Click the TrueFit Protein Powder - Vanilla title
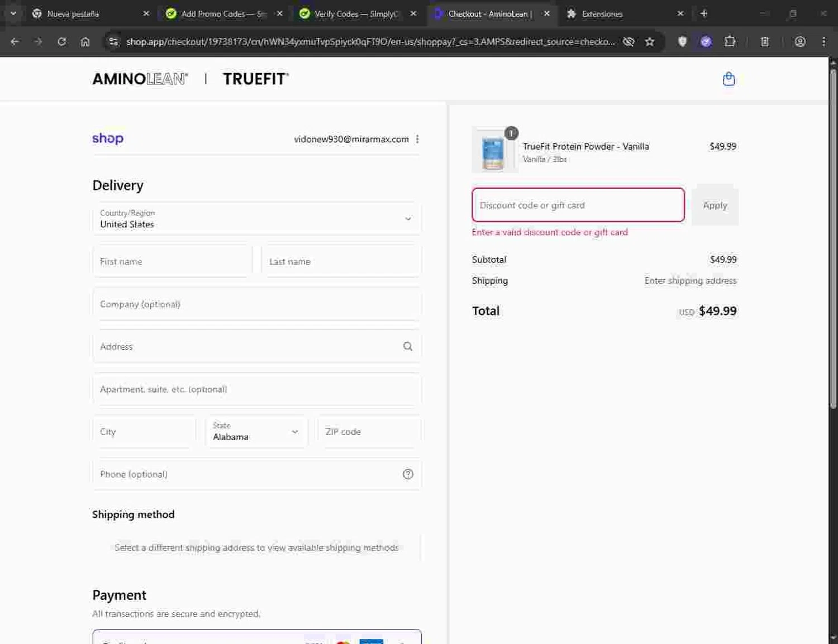Viewport: 838px width, 644px height. point(585,146)
